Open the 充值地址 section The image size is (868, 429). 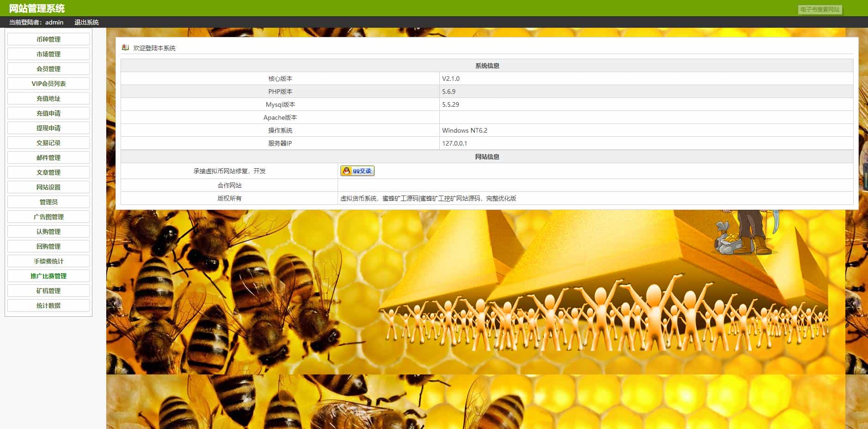(49, 98)
